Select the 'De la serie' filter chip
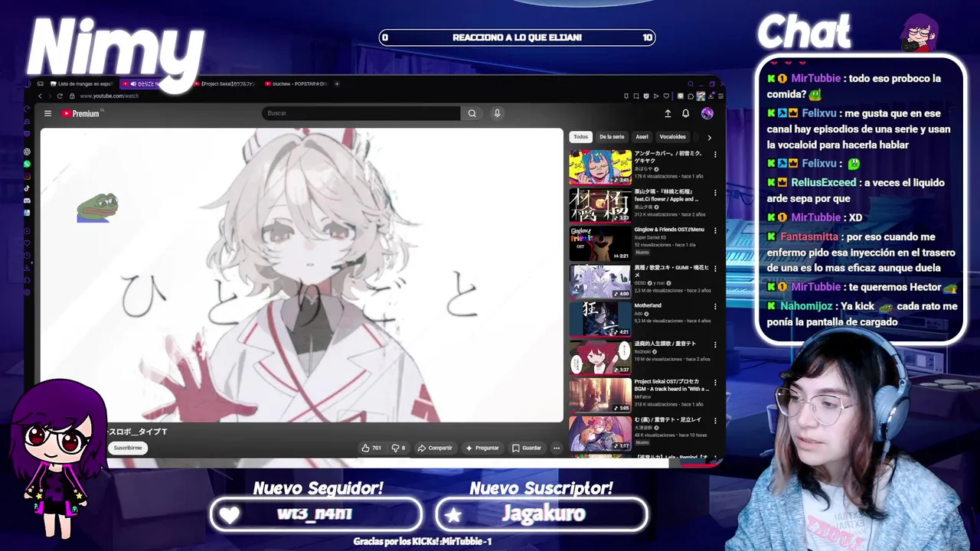980x551 pixels. tap(612, 137)
